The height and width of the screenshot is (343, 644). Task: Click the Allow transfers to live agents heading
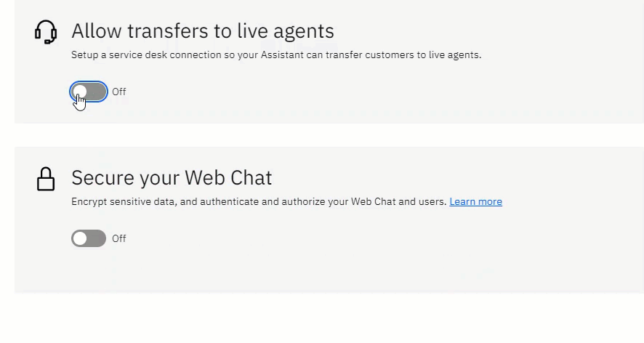point(203,31)
